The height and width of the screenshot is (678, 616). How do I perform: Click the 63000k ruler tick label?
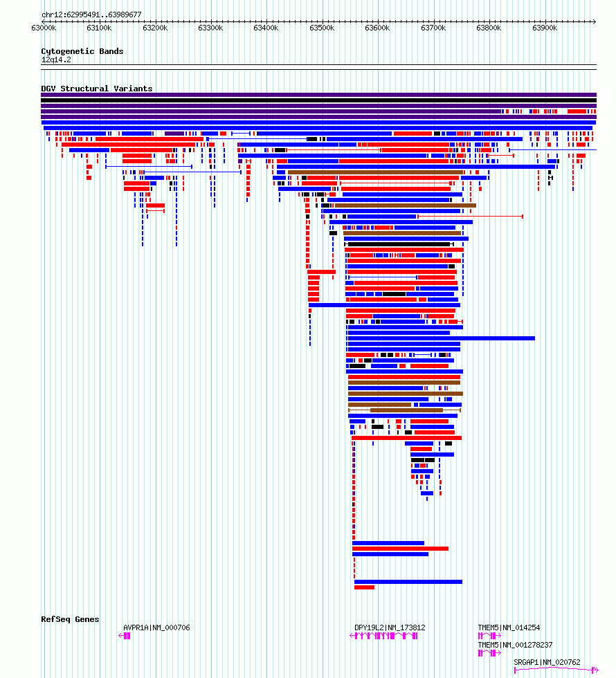click(x=44, y=28)
